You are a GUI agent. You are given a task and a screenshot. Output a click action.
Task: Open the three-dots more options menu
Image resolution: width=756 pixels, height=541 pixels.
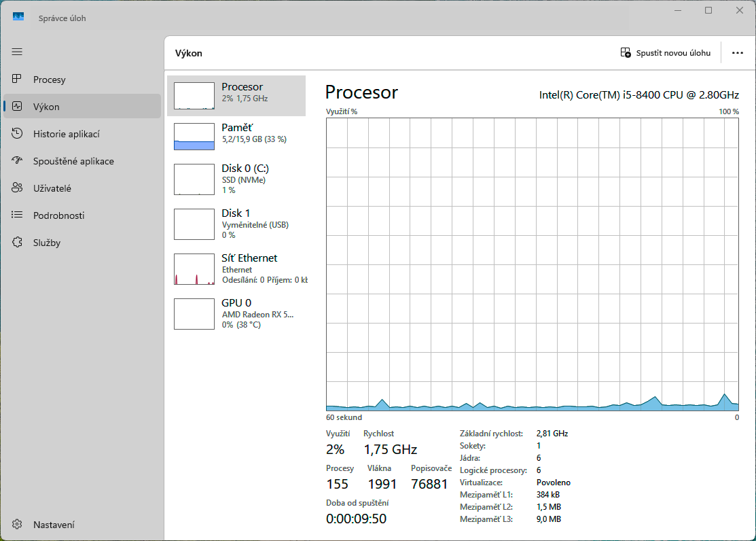(x=737, y=53)
